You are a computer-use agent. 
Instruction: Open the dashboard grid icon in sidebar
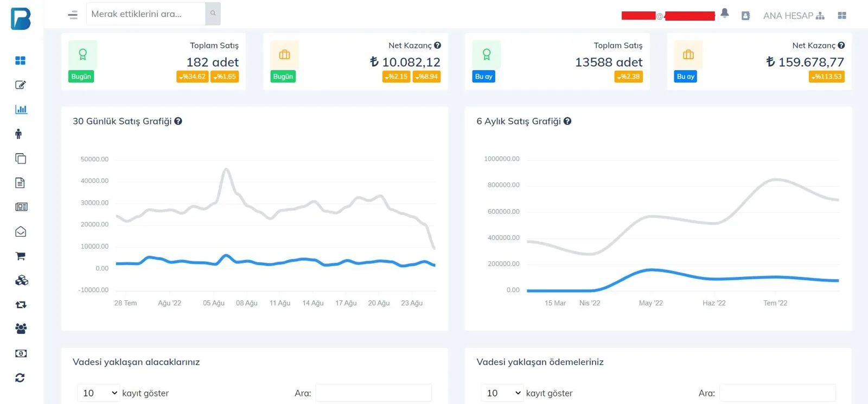pyautogui.click(x=21, y=61)
